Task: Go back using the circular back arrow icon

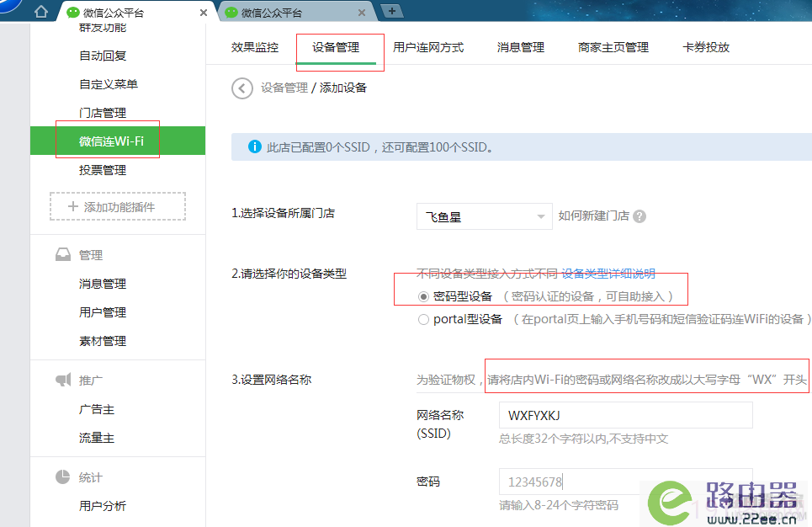Action: click(x=241, y=88)
